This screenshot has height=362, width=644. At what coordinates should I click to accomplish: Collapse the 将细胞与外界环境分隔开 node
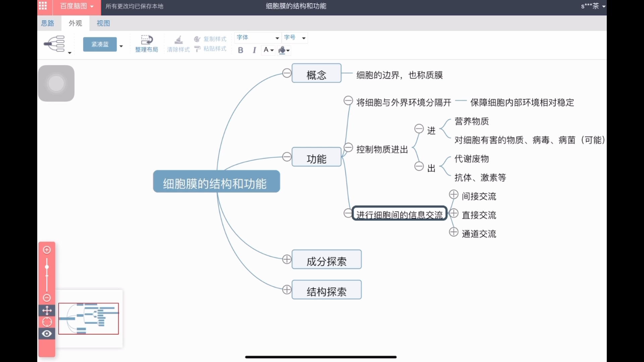coord(348,101)
